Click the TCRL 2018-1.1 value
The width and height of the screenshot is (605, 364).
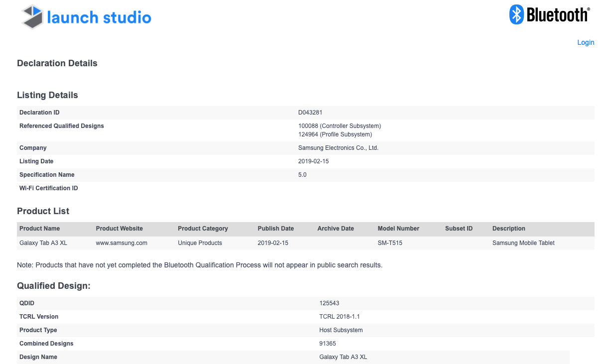coord(339,317)
